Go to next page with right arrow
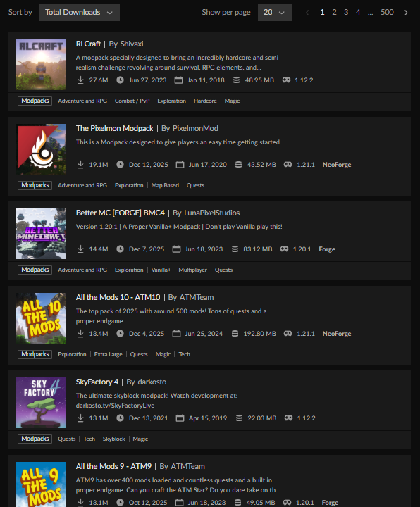This screenshot has width=420, height=507. pyautogui.click(x=406, y=13)
